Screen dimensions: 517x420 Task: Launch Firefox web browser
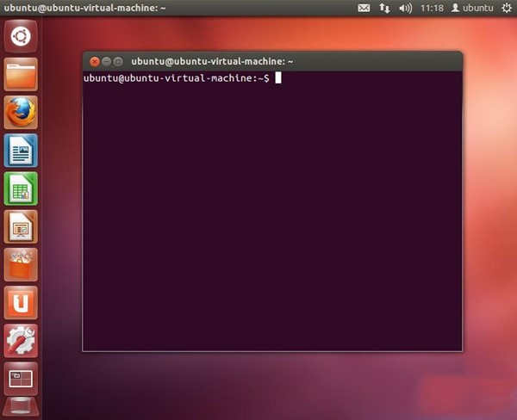[x=21, y=112]
